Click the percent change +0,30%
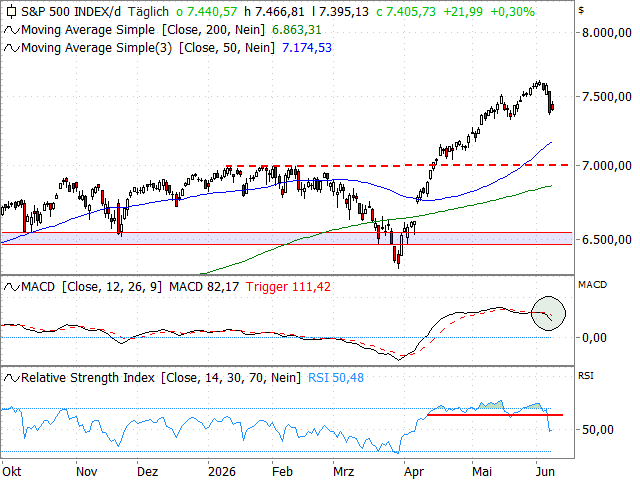This screenshot has height=480, width=640. point(512,12)
